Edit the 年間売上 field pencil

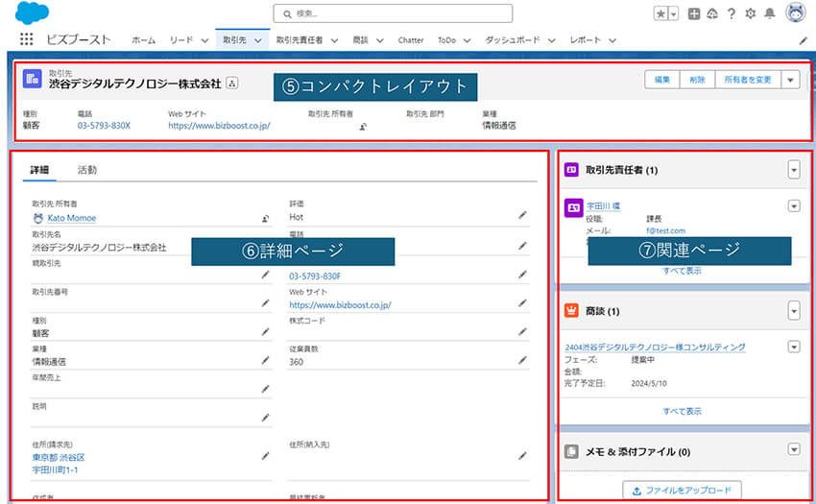tap(265, 389)
